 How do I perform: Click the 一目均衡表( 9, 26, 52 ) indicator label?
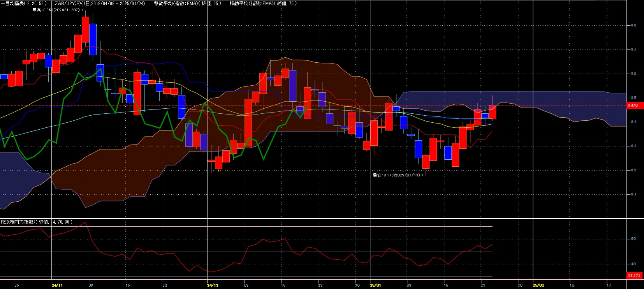(x=24, y=4)
